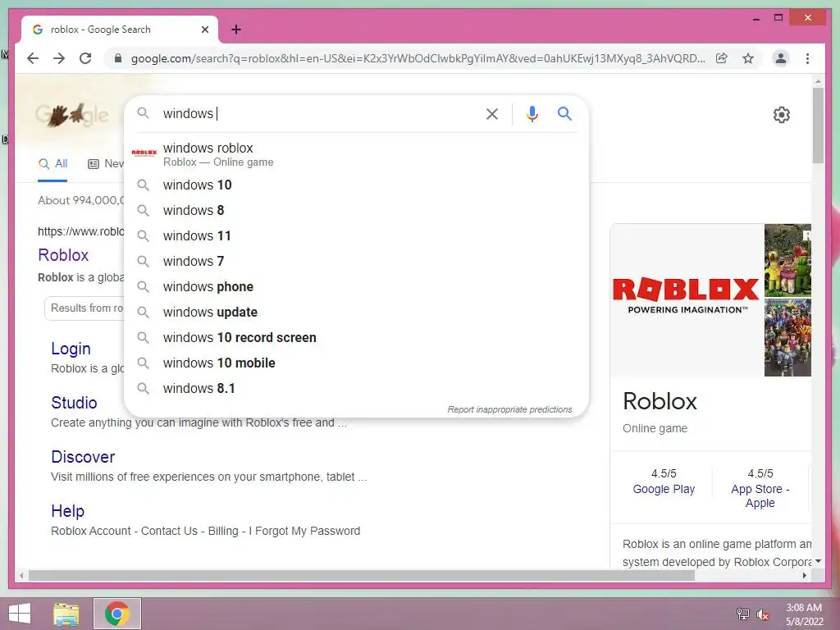
Task: Select the windows 8 suggestion
Action: 356,211
